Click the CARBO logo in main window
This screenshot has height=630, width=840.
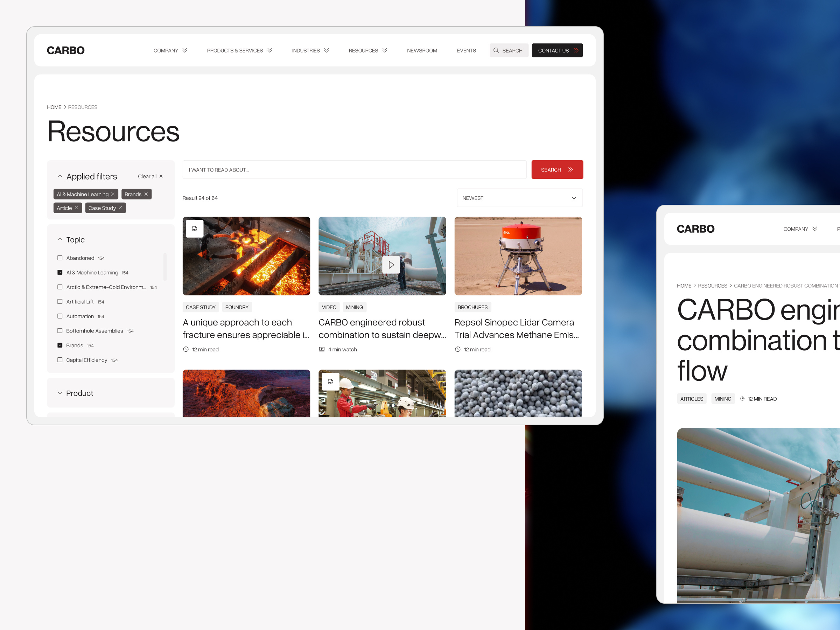click(66, 50)
